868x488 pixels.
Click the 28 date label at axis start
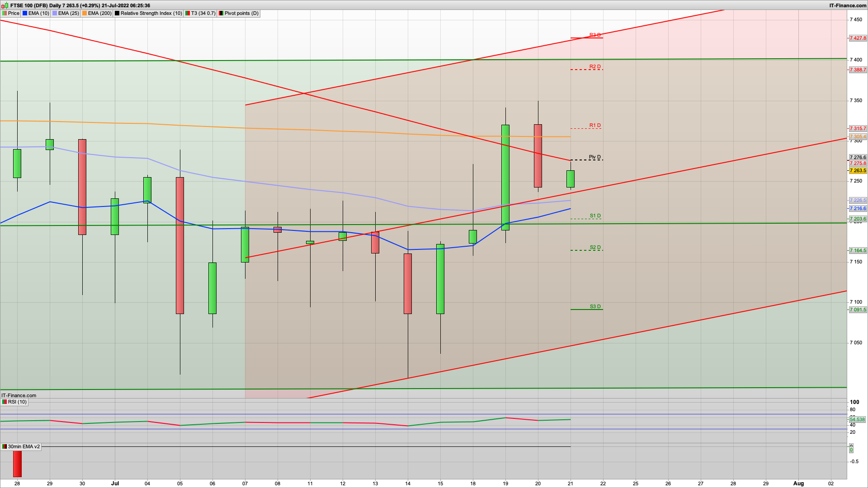pyautogui.click(x=17, y=483)
